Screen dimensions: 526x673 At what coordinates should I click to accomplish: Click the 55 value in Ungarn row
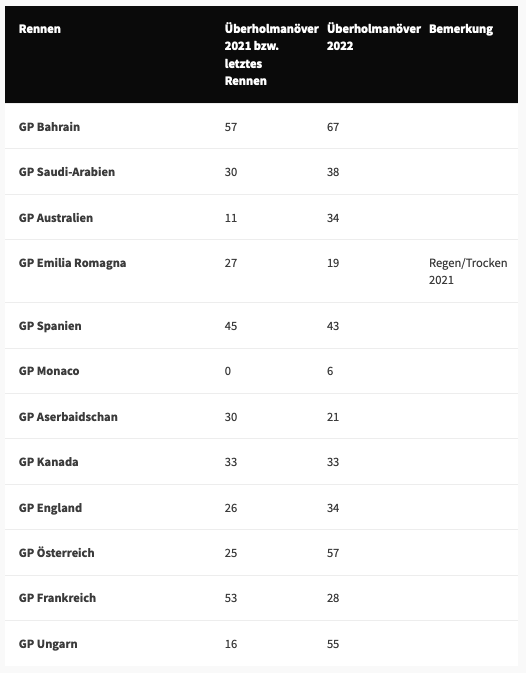tap(333, 644)
